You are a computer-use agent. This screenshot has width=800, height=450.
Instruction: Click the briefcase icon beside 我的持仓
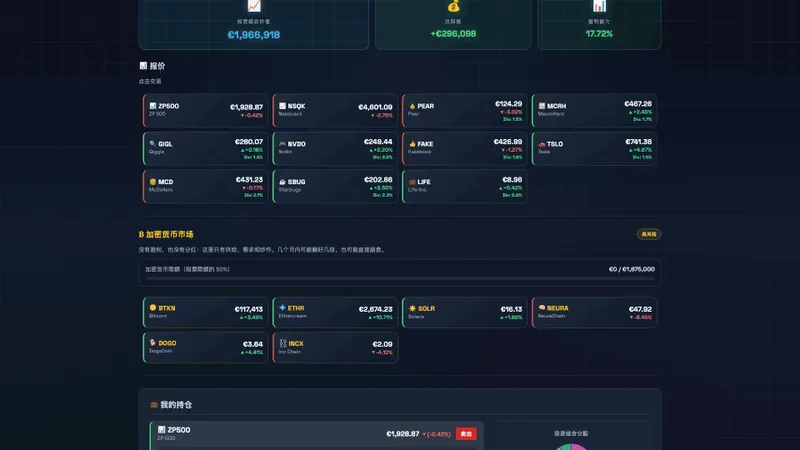[x=154, y=405]
